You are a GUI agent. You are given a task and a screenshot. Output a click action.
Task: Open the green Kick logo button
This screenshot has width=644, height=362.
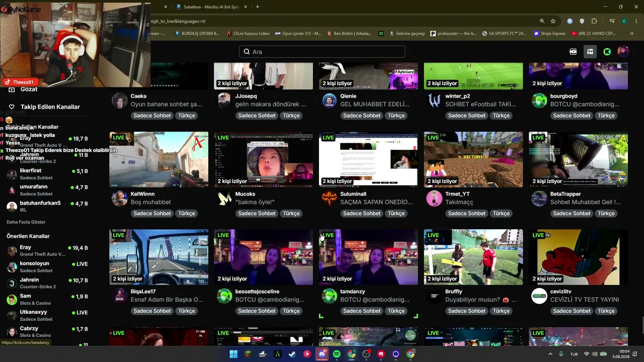tap(607, 51)
